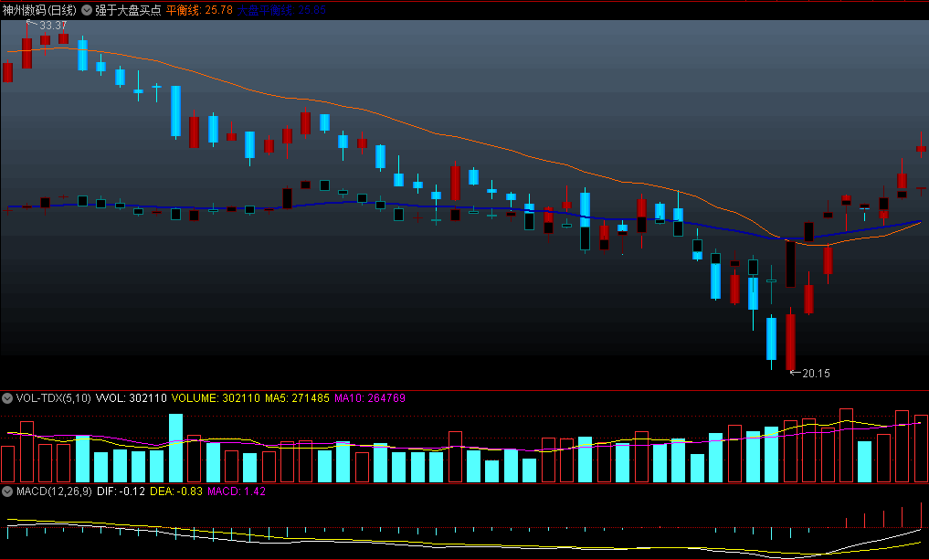Click the DEA: -0.83 value
Image resolution: width=929 pixels, height=560 pixels.
coord(176,491)
